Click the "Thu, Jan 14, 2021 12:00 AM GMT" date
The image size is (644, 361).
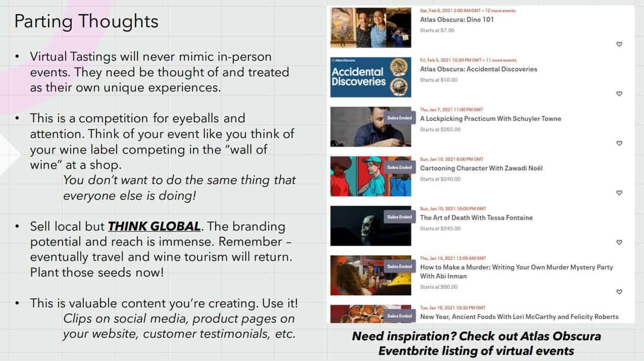453,258
